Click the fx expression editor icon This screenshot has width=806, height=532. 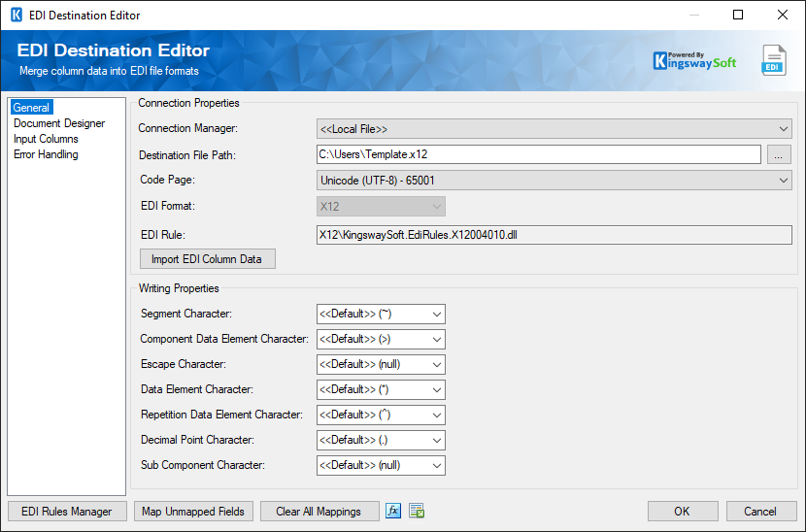tap(393, 511)
